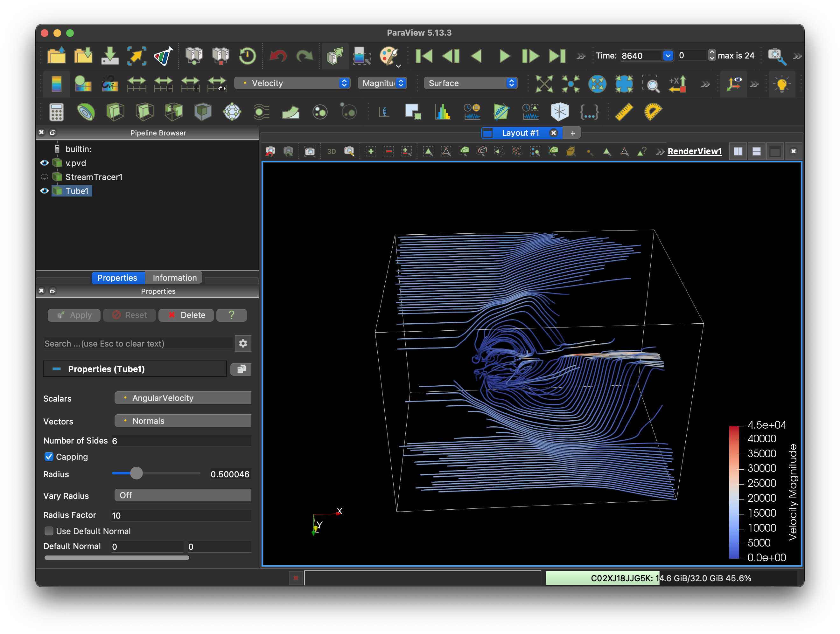The height and width of the screenshot is (634, 840).
Task: Toggle advanced properties gear button
Action: tap(243, 343)
